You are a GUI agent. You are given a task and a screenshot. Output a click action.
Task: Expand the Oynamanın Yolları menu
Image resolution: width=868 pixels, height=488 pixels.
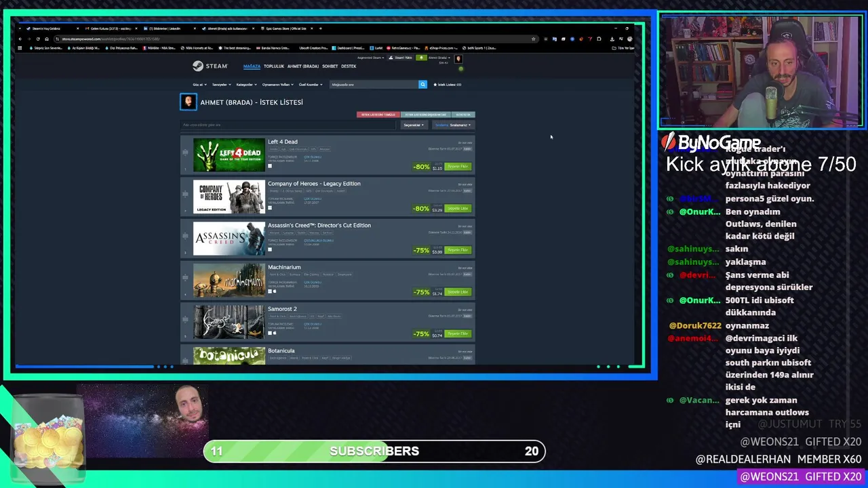click(x=278, y=85)
